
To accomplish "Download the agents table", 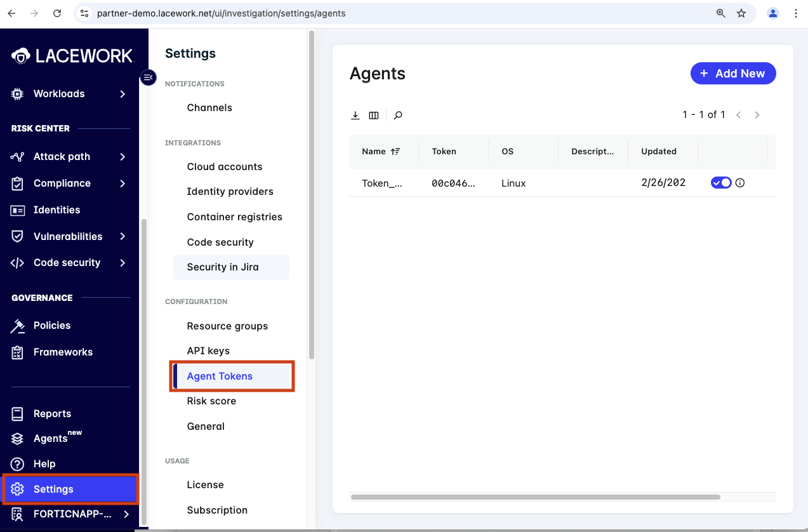I will (355, 115).
